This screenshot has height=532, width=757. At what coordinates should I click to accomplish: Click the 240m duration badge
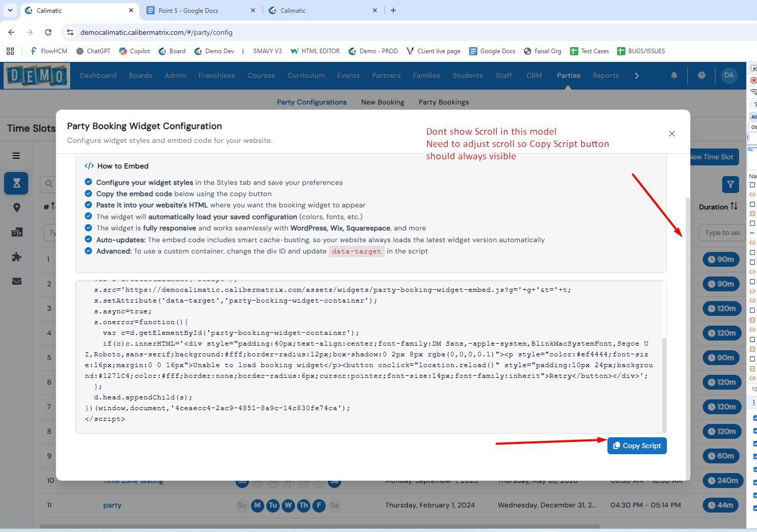pos(723,481)
